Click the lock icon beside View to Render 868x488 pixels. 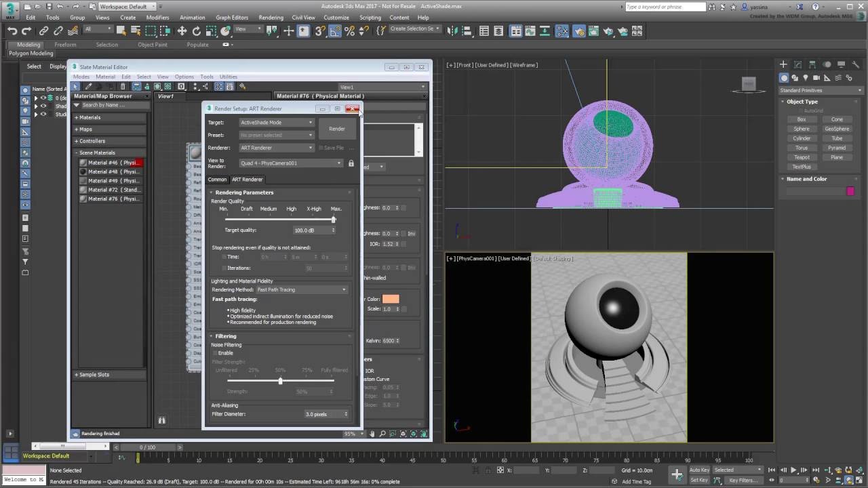click(351, 163)
